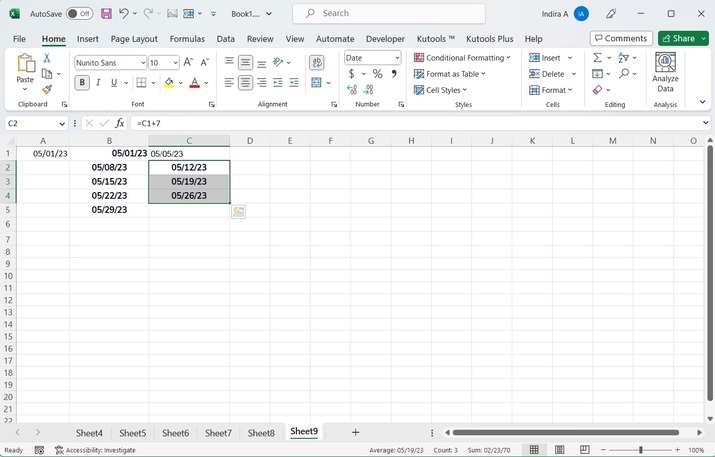Open the Conditional Formatting dropdown
Image resolution: width=715 pixels, height=457 pixels.
(x=461, y=58)
